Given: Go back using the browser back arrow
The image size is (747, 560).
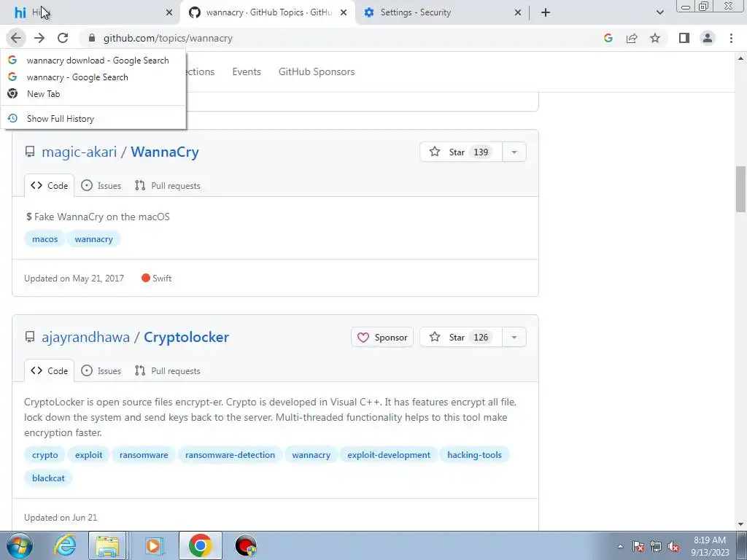Looking at the screenshot, I should pos(16,38).
